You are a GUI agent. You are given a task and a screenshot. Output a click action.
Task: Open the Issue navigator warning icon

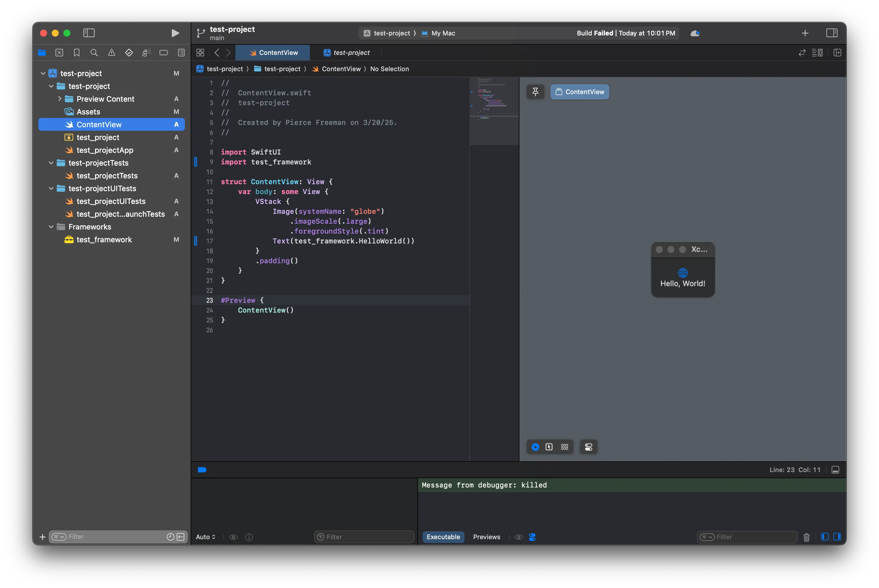point(111,53)
